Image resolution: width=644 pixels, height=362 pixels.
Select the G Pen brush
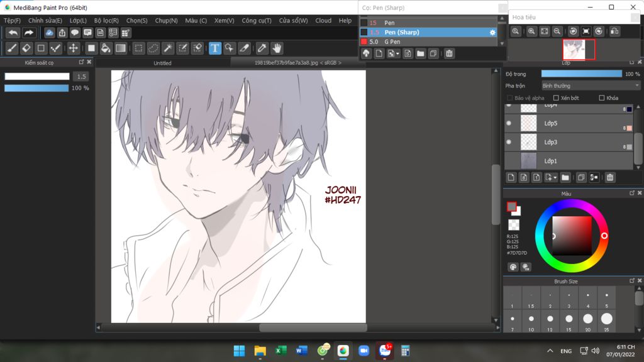point(393,41)
